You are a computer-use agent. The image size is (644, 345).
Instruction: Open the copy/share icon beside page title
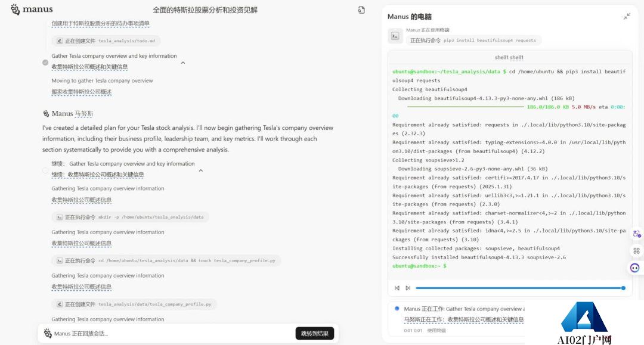coord(361,10)
